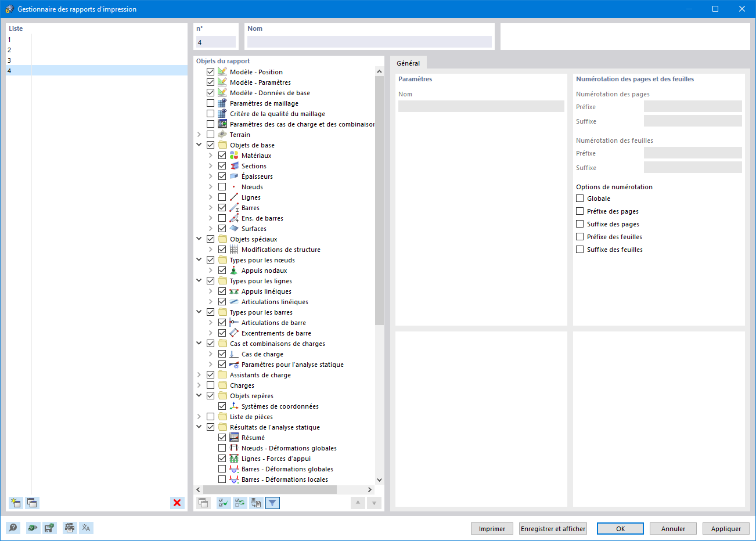Screen dimensions: 756x541
Task: Expand the Matériaux node
Action: [x=211, y=156]
